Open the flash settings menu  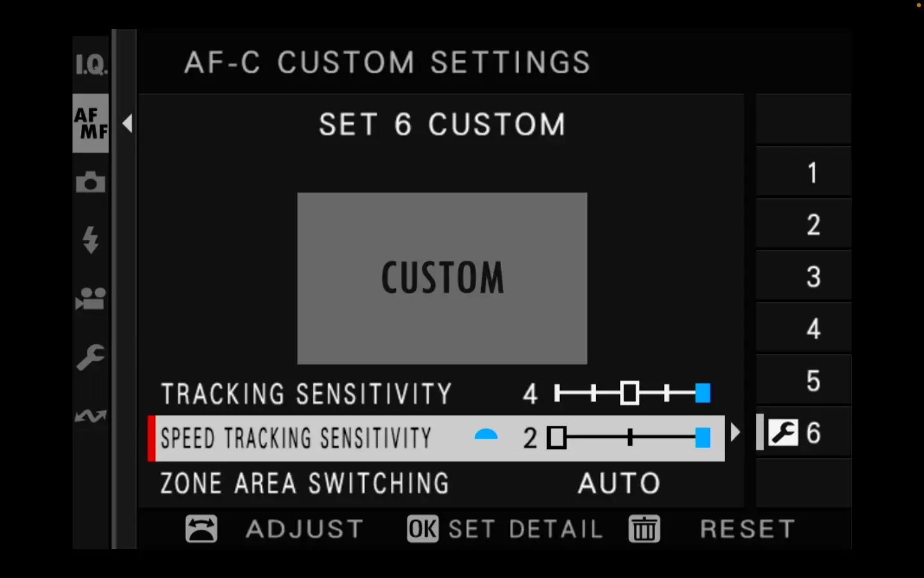90,240
